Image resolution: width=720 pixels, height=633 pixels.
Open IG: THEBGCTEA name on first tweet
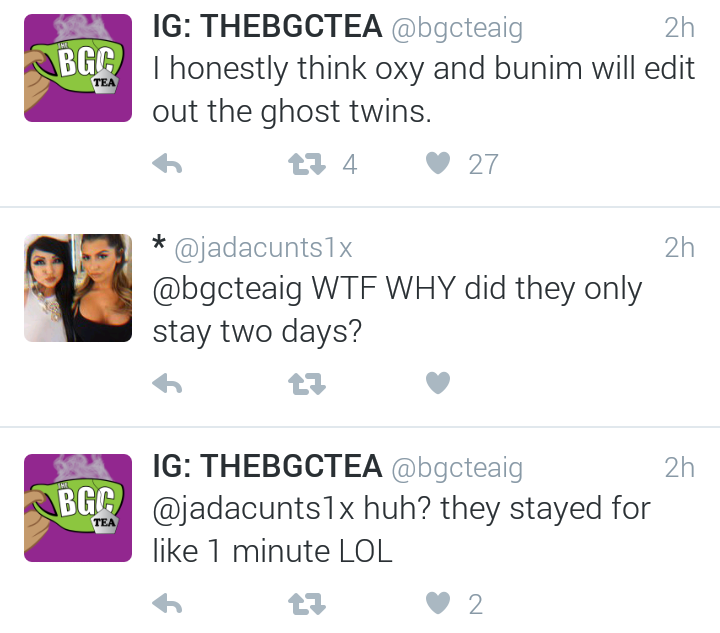(x=267, y=26)
